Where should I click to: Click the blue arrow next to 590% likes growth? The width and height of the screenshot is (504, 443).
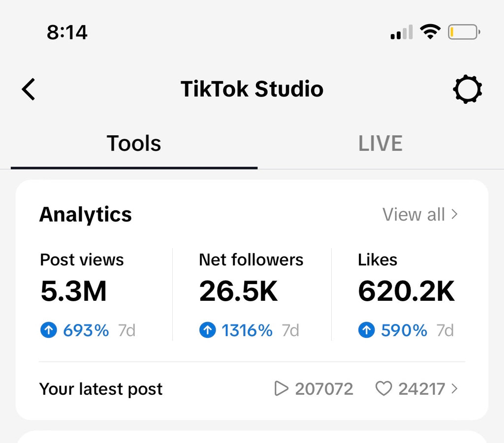(x=367, y=330)
